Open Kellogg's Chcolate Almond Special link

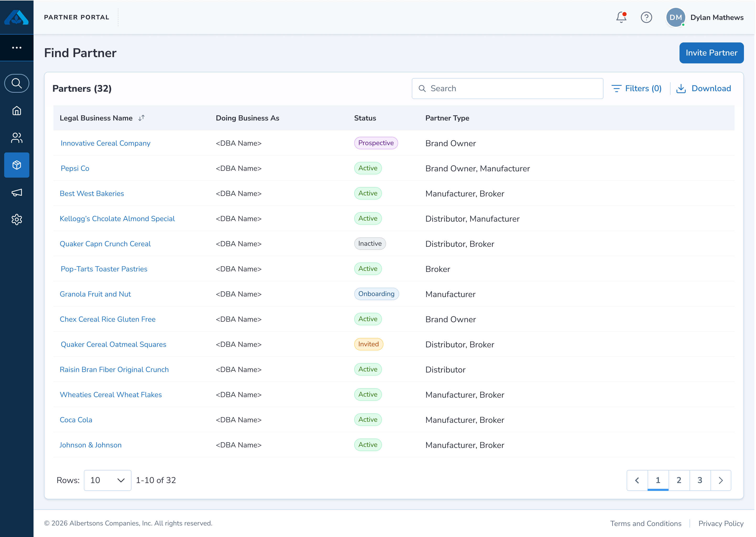point(117,218)
